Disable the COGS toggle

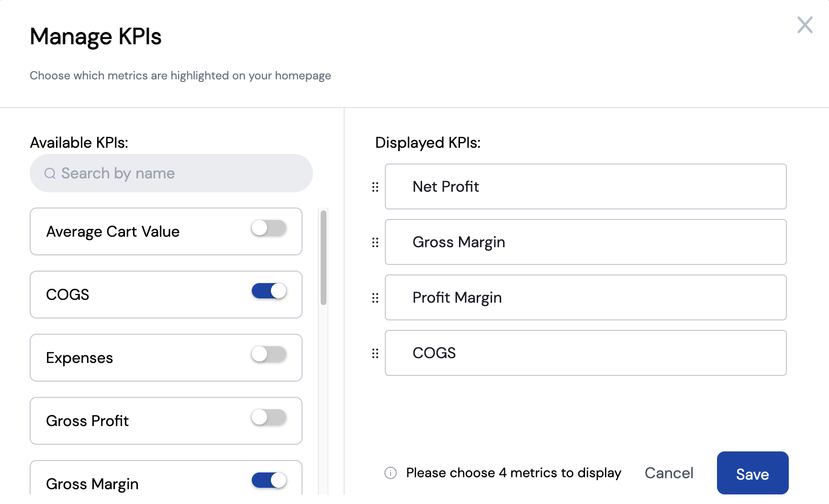coord(269,291)
